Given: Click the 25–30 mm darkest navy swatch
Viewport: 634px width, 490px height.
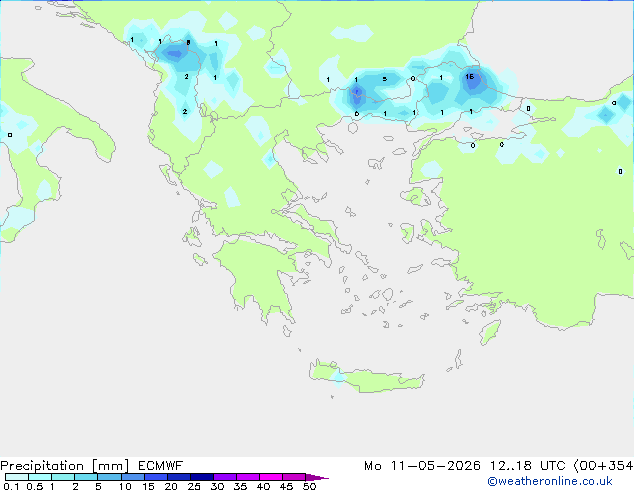Looking at the screenshot, I should [x=201, y=477].
